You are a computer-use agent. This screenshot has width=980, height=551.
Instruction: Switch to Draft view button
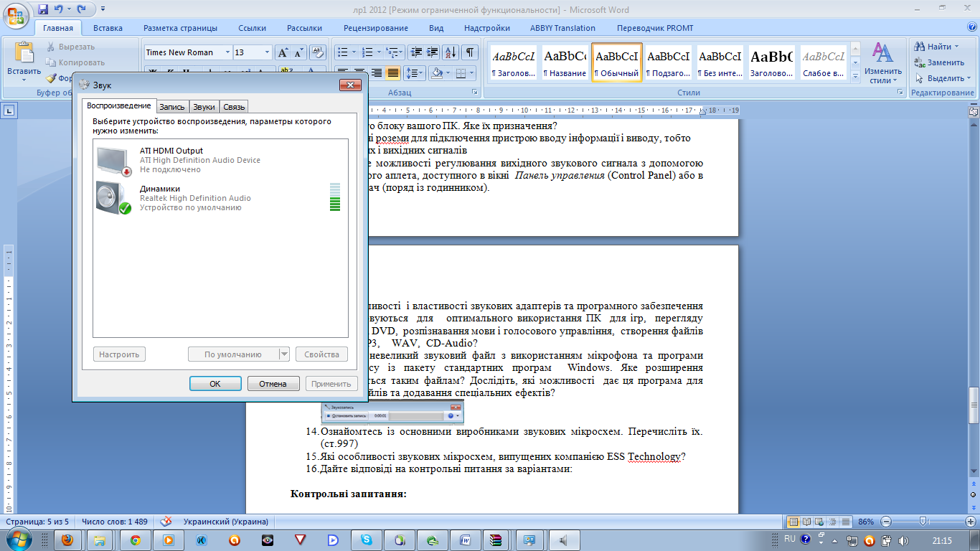click(x=846, y=522)
